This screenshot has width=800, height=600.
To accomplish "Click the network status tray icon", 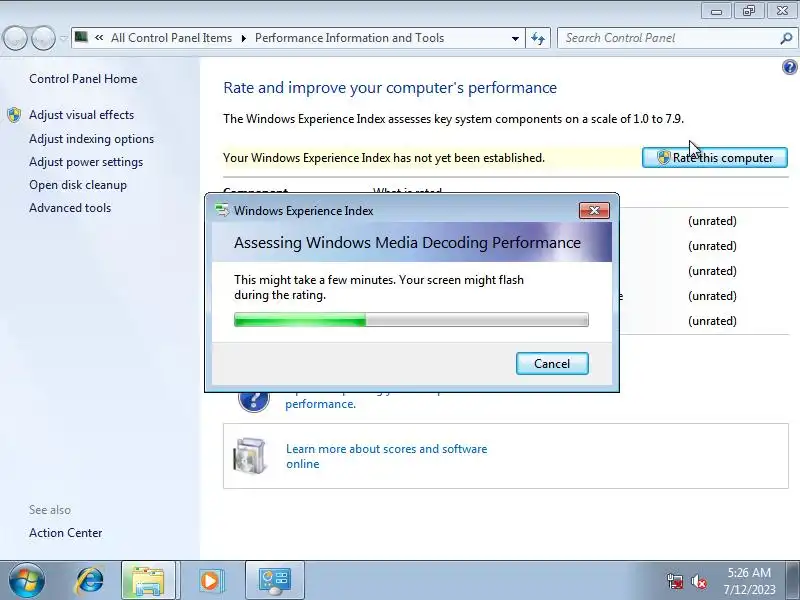I will click(x=674, y=581).
